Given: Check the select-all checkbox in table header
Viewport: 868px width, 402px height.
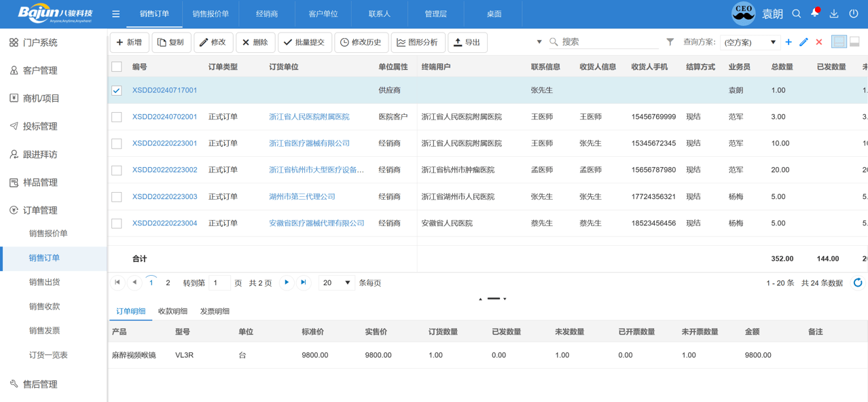Looking at the screenshot, I should [x=115, y=67].
